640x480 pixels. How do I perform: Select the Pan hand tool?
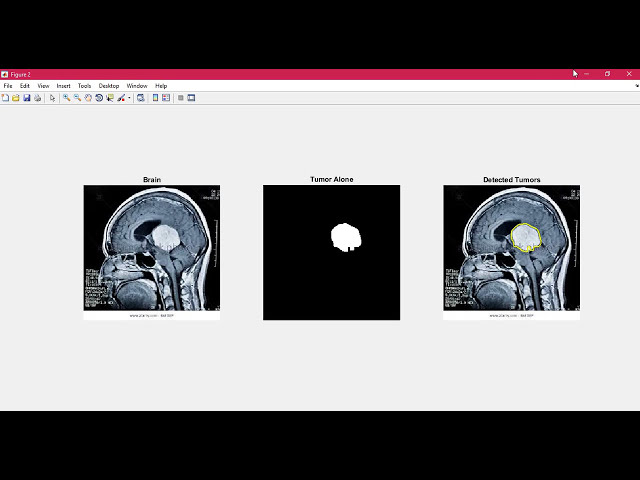tap(88, 98)
